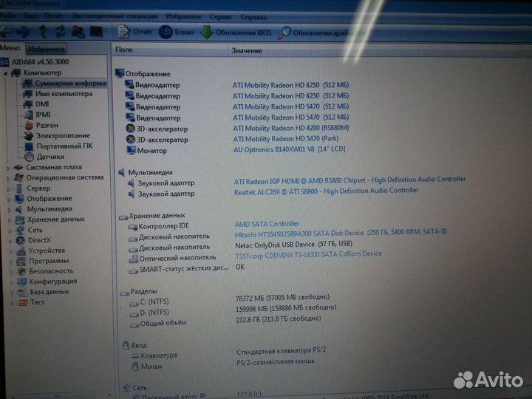Select the Монитор row icon
The image size is (532, 399).
pyautogui.click(x=132, y=150)
